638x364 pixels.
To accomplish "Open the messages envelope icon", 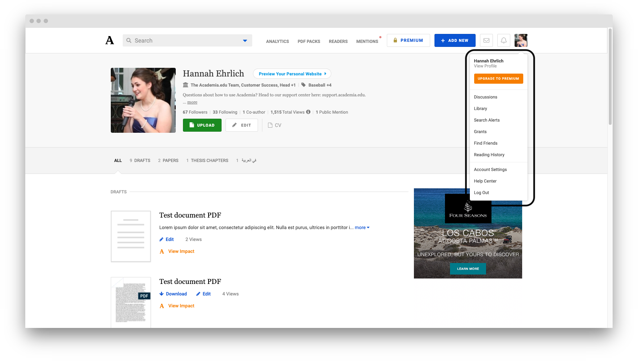I will (486, 40).
